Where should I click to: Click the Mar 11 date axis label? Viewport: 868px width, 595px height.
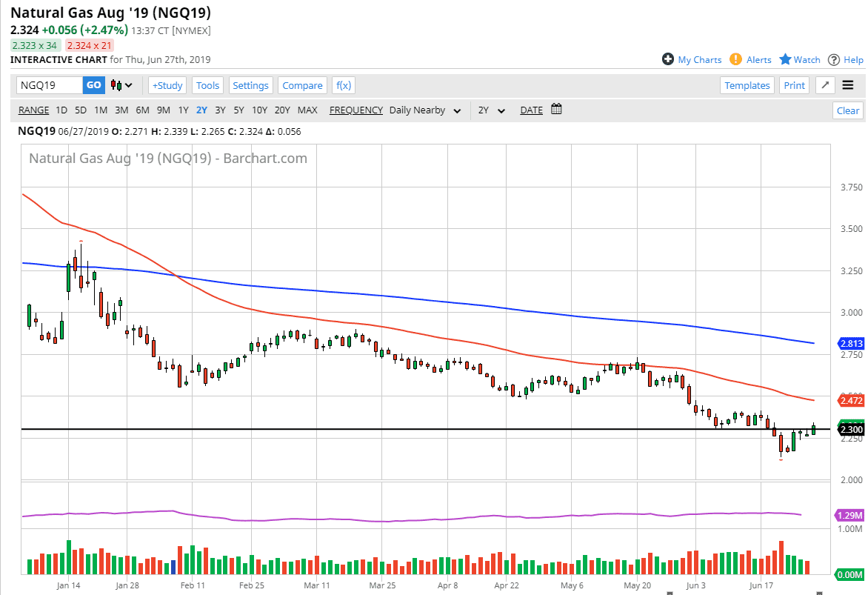[x=317, y=585]
